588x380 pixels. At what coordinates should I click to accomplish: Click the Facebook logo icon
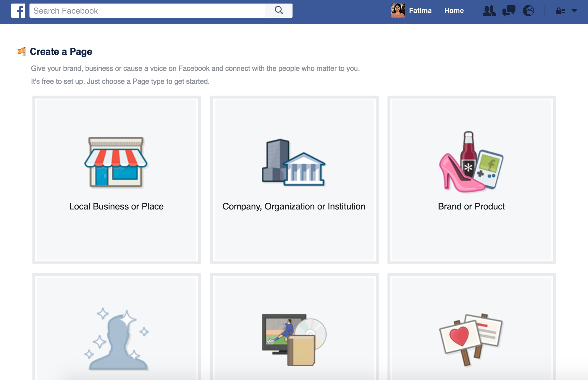(18, 11)
